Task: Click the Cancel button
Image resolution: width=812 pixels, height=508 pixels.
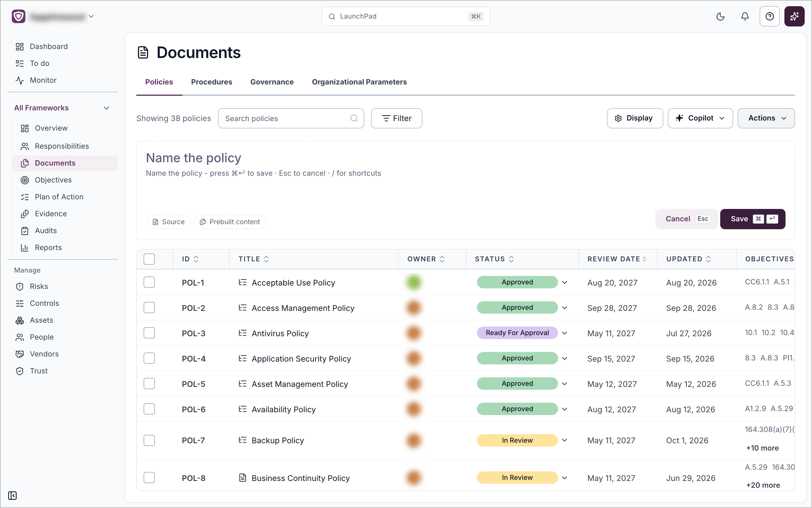Action: coord(686,219)
